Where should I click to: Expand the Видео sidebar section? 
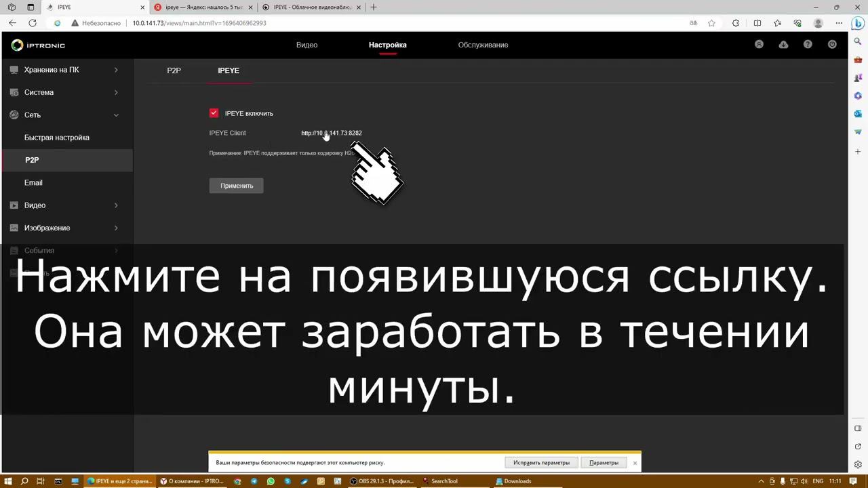[x=66, y=205]
